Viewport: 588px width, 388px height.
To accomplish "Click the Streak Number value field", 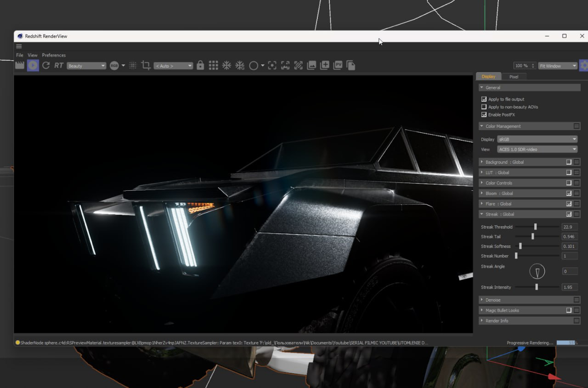I will (570, 256).
